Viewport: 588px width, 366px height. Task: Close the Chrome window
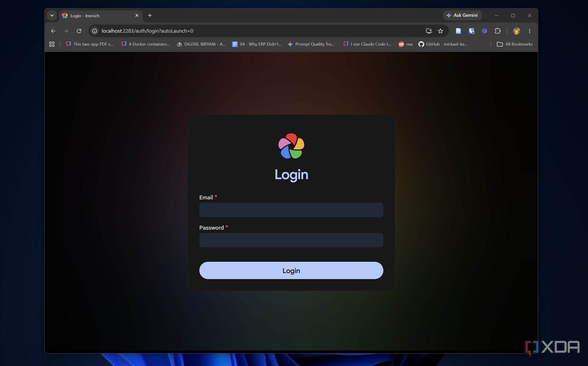[x=529, y=16]
